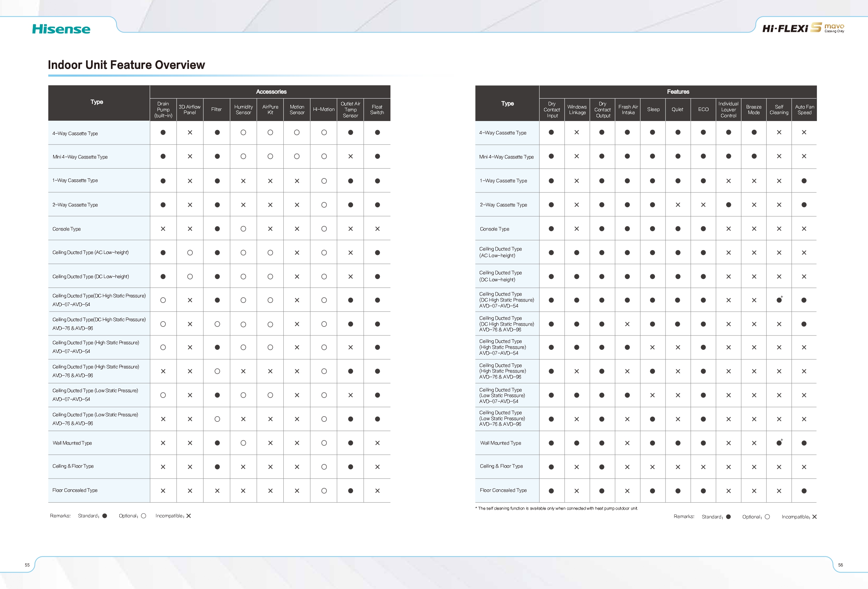
Task: Select the Accessories table header
Action: 271,92
